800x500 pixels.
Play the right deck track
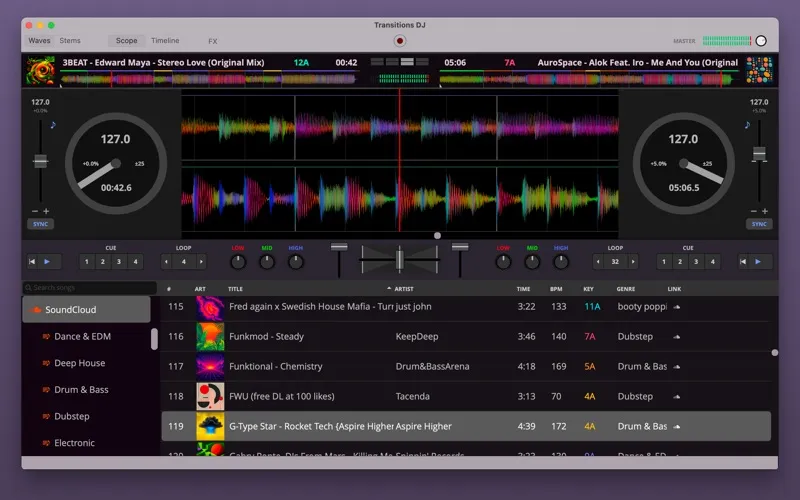(x=758, y=262)
